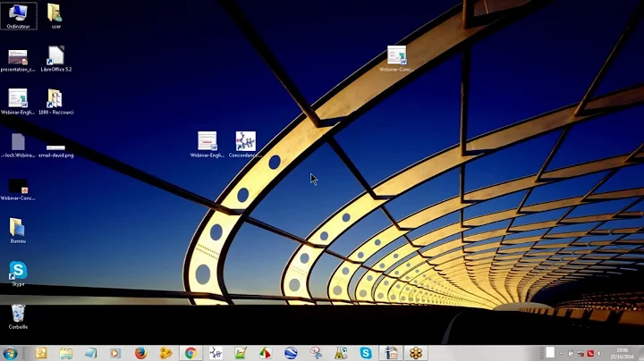Viewport: 644px width, 361px height.
Task: Select the .~lock.Webina... file icon
Action: click(x=18, y=146)
